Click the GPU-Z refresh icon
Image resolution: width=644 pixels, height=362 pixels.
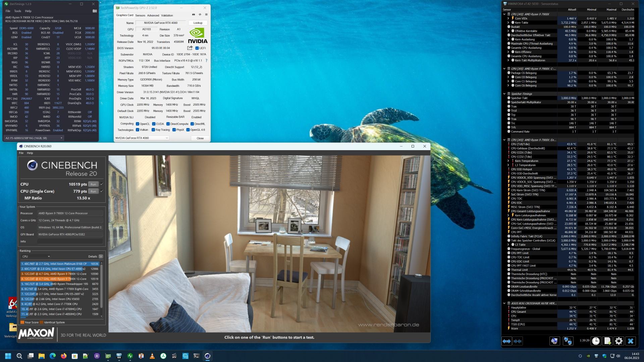coord(200,15)
